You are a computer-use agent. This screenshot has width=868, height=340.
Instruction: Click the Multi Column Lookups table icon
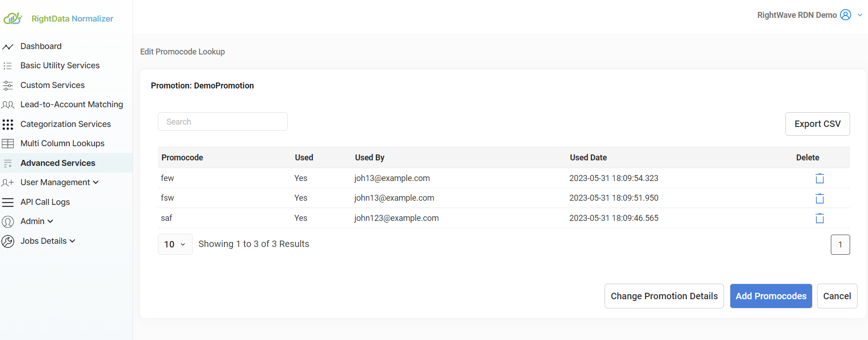[8, 144]
